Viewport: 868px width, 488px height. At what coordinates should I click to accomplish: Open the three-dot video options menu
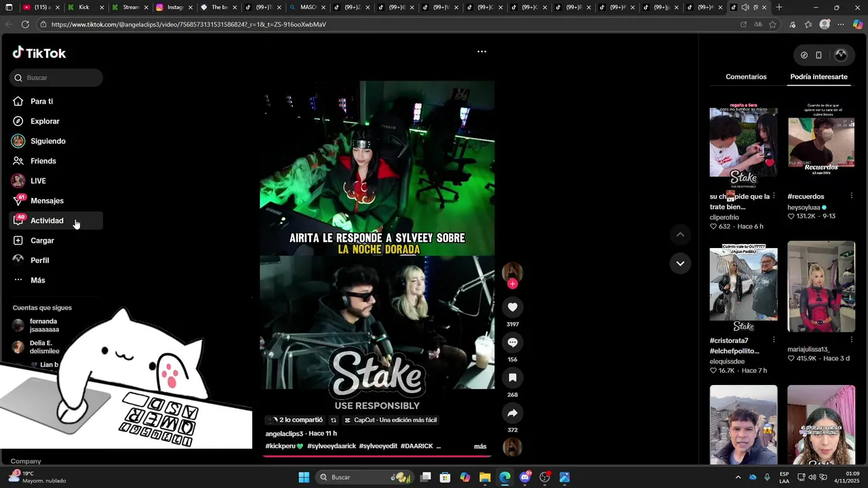[481, 52]
